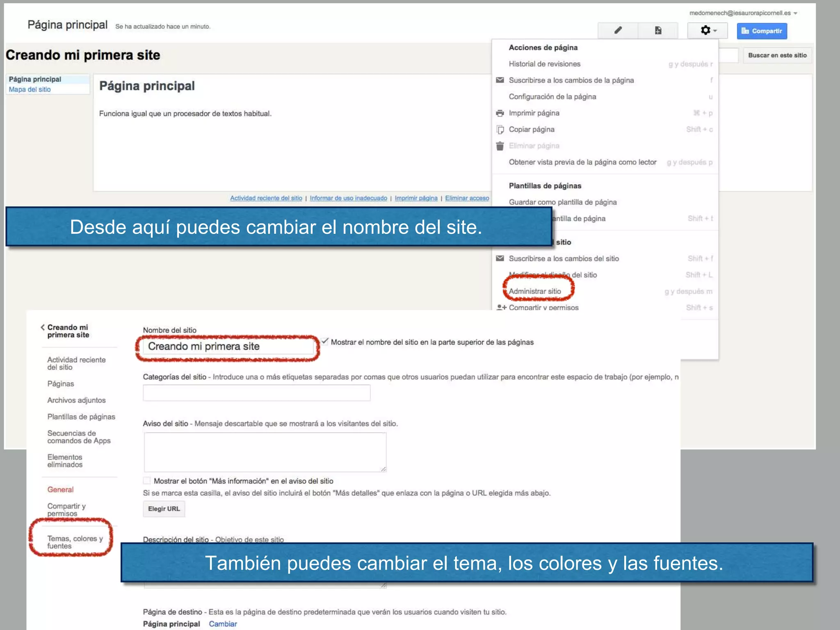Click back chevron beside Creando mi primera site
The width and height of the screenshot is (840, 630).
tap(42, 327)
